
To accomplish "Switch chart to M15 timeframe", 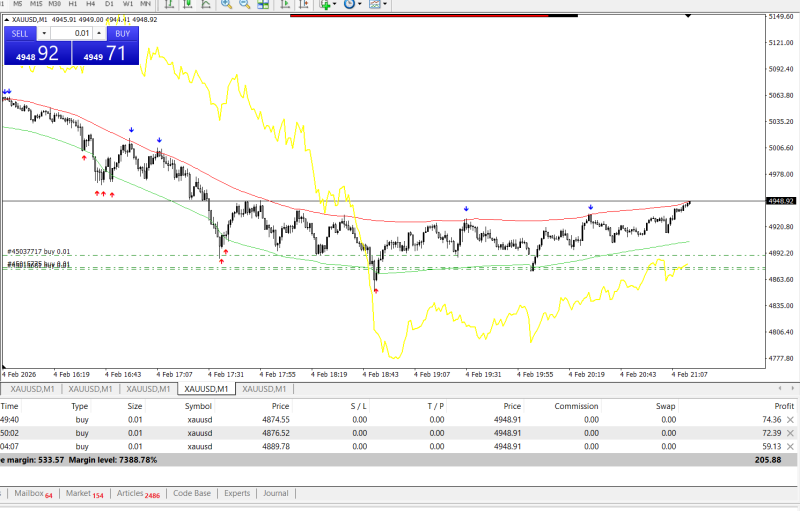I will (x=36, y=3).
